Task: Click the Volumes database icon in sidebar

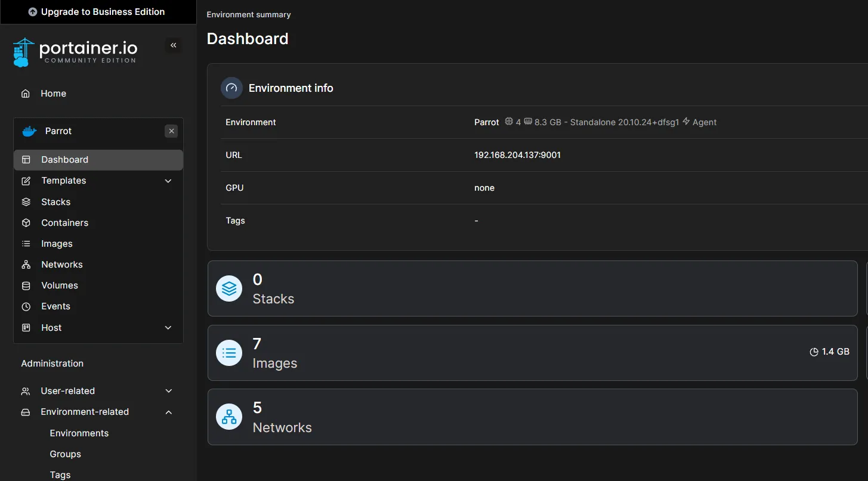Action: coord(26,286)
